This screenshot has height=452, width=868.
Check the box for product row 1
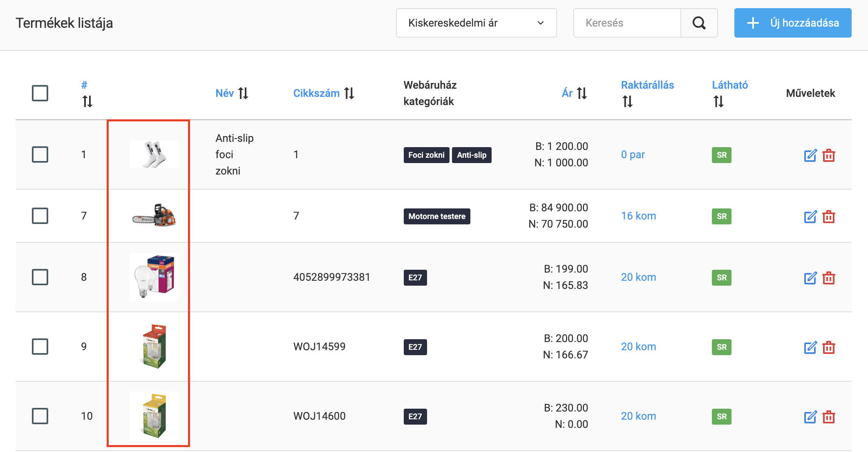tap(40, 154)
